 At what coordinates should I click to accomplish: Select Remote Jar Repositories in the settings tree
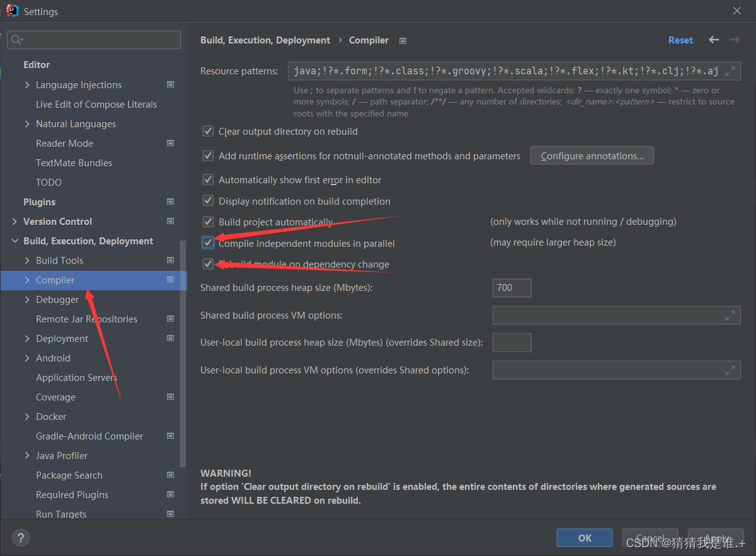[86, 319]
